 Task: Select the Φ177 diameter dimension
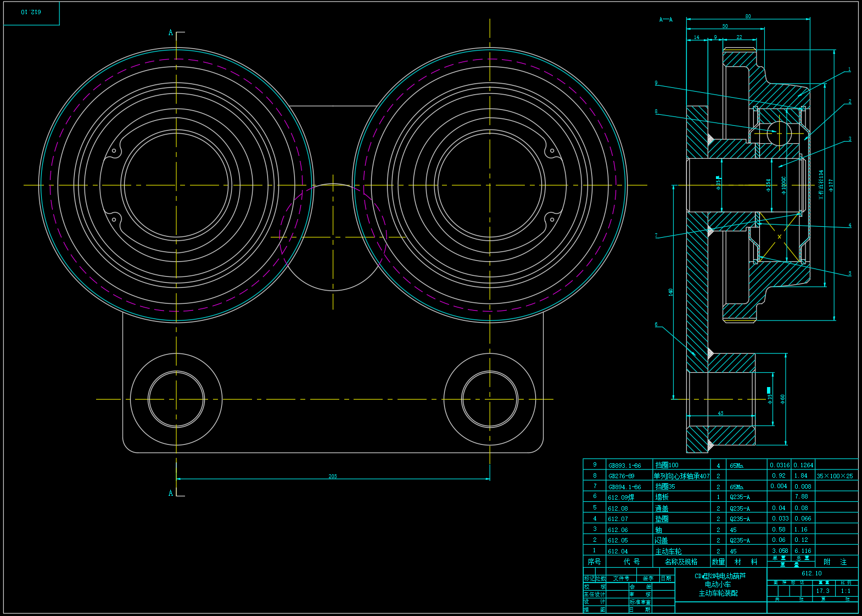831,185
